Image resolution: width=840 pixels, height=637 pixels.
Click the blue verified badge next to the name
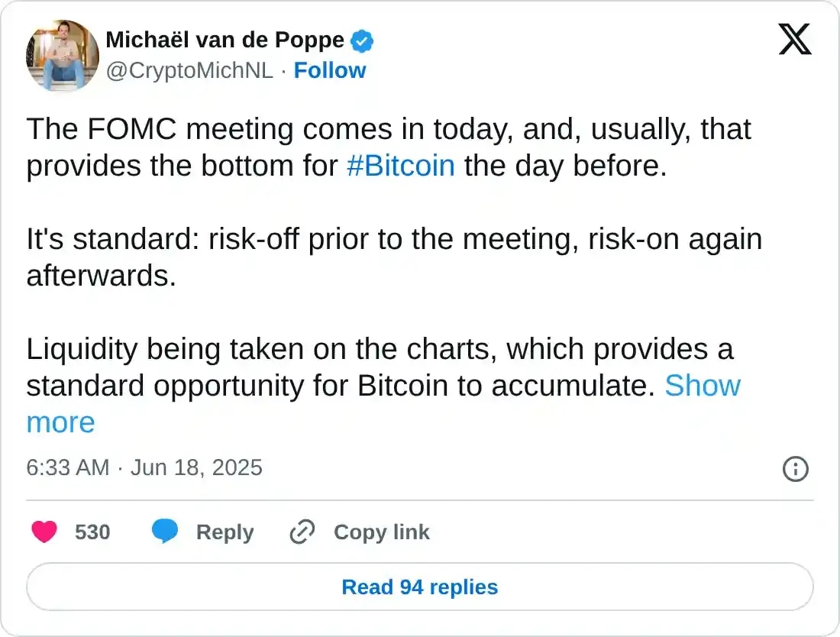[360, 40]
